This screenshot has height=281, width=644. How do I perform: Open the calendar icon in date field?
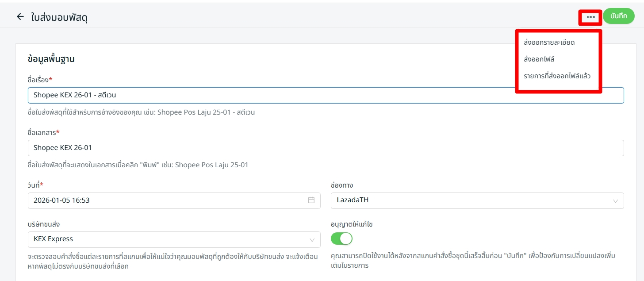(311, 200)
